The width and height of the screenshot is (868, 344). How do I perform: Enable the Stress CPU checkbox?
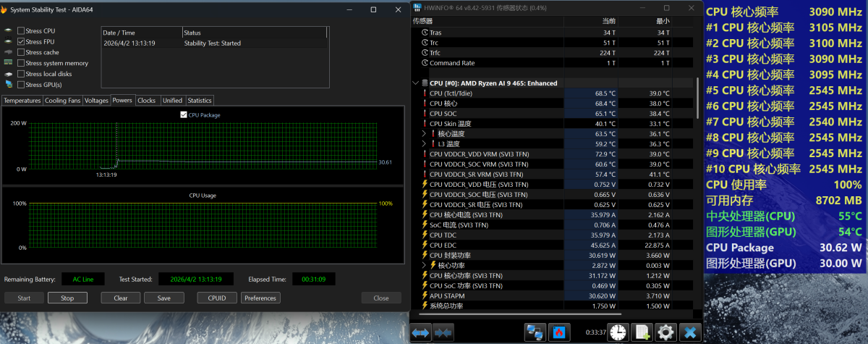[x=21, y=31]
